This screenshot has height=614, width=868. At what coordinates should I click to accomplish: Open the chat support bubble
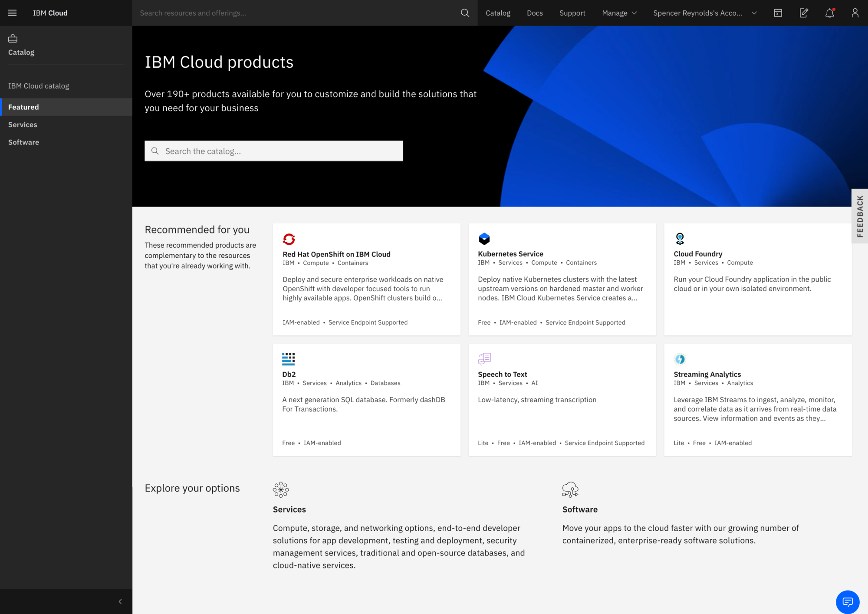(x=848, y=602)
